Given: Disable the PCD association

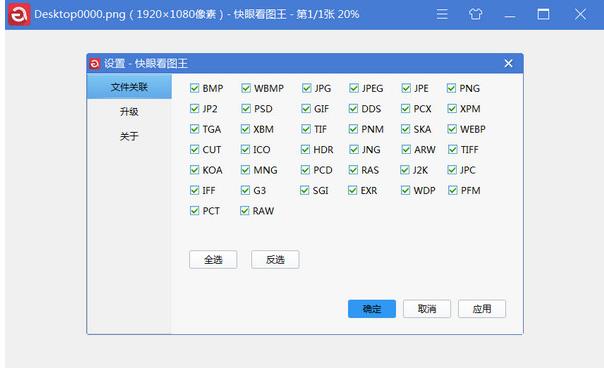Looking at the screenshot, I should click(305, 170).
